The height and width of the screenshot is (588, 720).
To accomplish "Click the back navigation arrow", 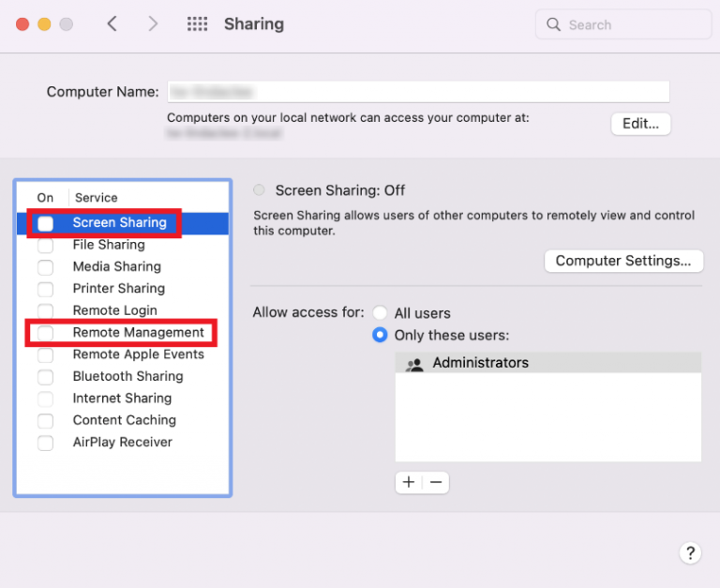I will pyautogui.click(x=112, y=24).
